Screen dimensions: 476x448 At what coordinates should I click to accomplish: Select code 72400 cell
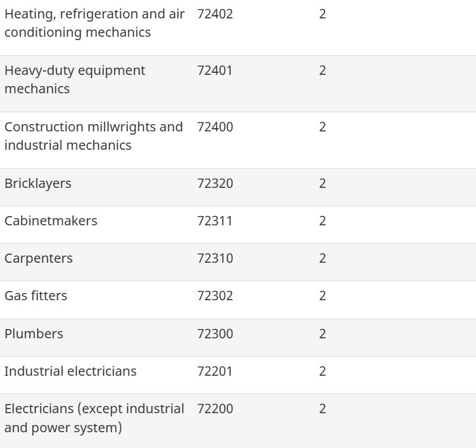[x=215, y=127]
